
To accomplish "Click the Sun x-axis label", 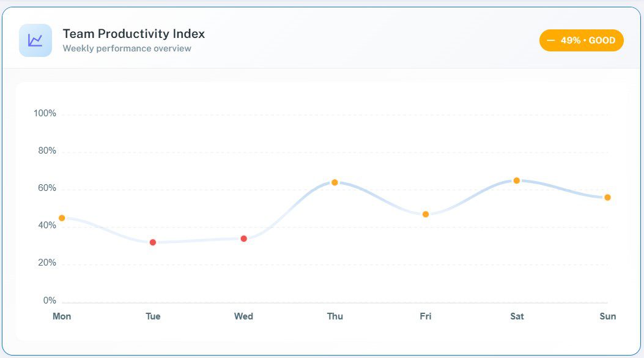I will click(607, 316).
